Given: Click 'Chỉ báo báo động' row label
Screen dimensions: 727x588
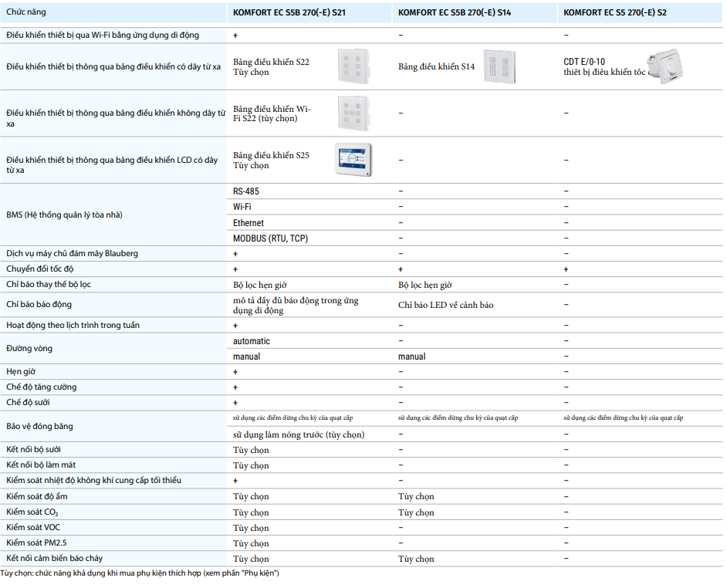Looking at the screenshot, I should pos(39,304).
